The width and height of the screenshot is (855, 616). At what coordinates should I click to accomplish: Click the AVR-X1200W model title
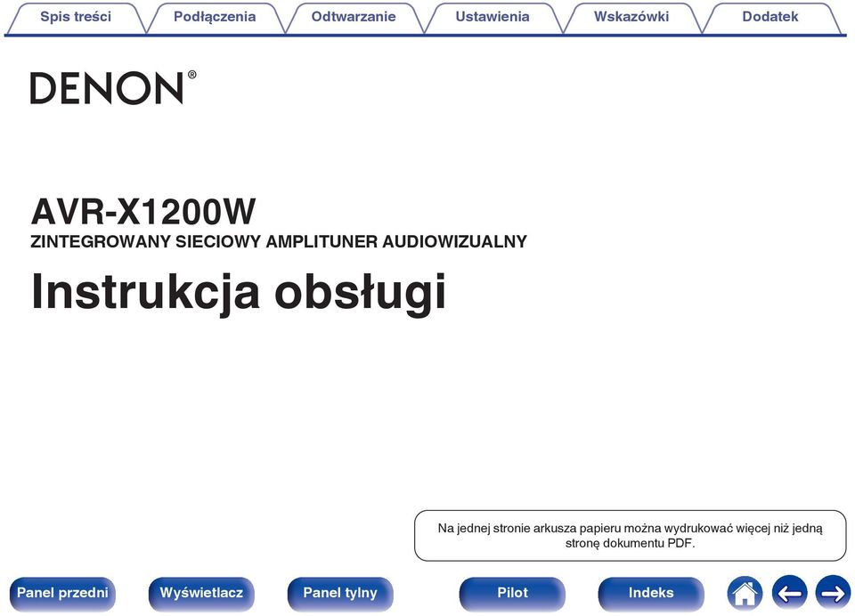143,212
